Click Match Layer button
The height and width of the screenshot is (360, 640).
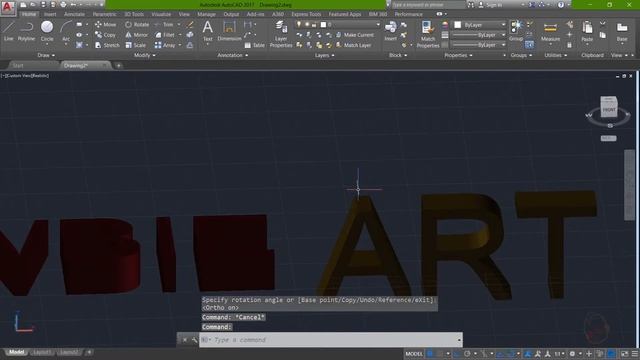pos(353,45)
